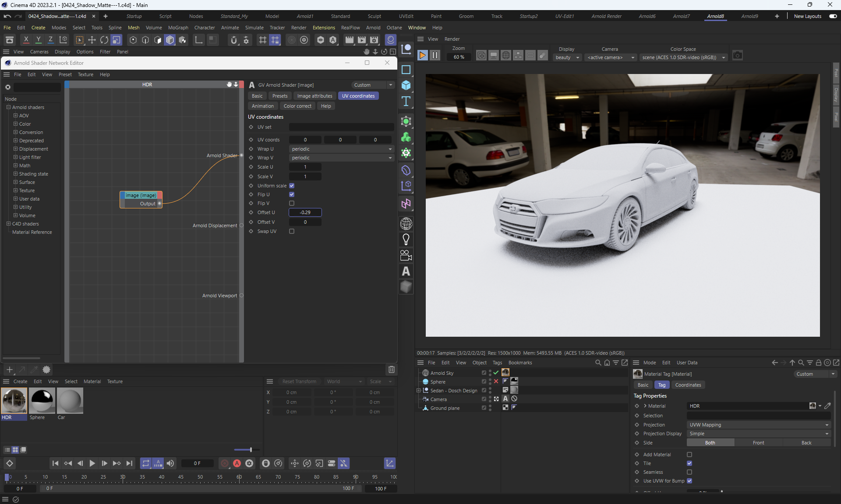Open the MoGraph menu
841x504 pixels.
point(178,28)
